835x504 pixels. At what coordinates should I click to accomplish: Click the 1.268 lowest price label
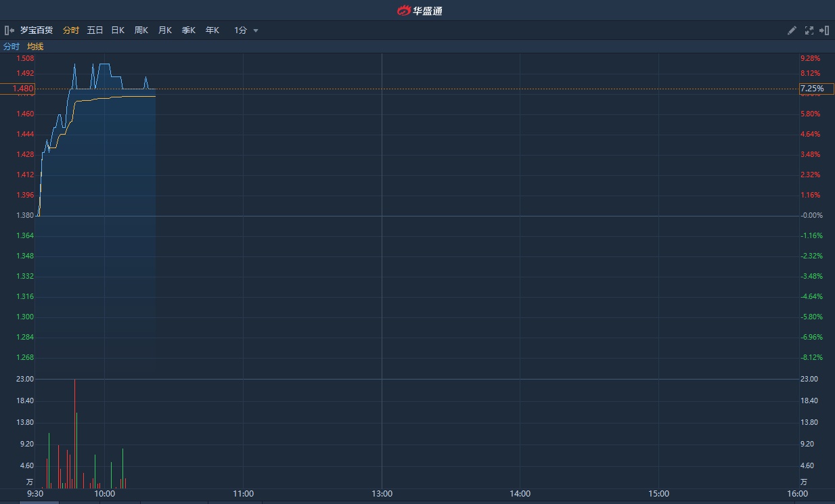(x=25, y=357)
